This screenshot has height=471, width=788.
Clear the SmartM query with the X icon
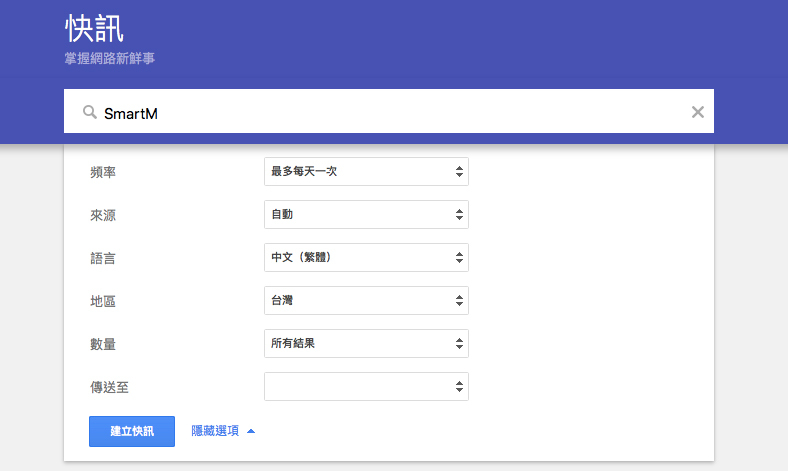point(698,112)
